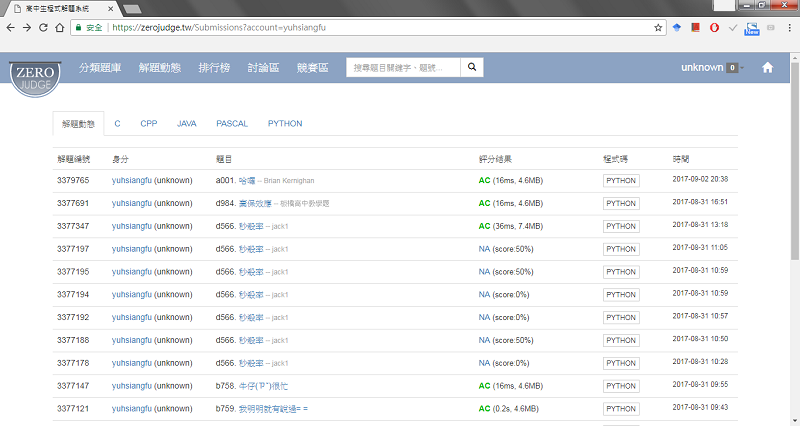Click the browser back arrow
The image size is (800, 426).
[x=11, y=28]
